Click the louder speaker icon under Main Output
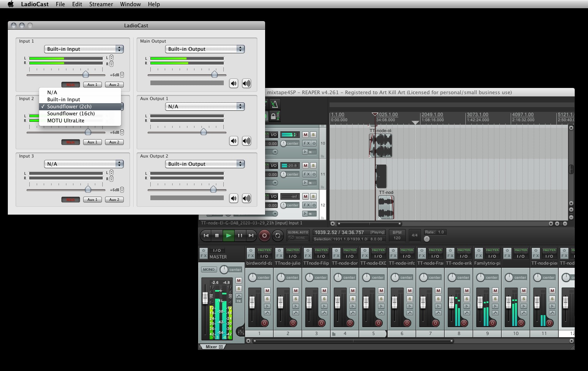This screenshot has height=371, width=588. [x=246, y=83]
